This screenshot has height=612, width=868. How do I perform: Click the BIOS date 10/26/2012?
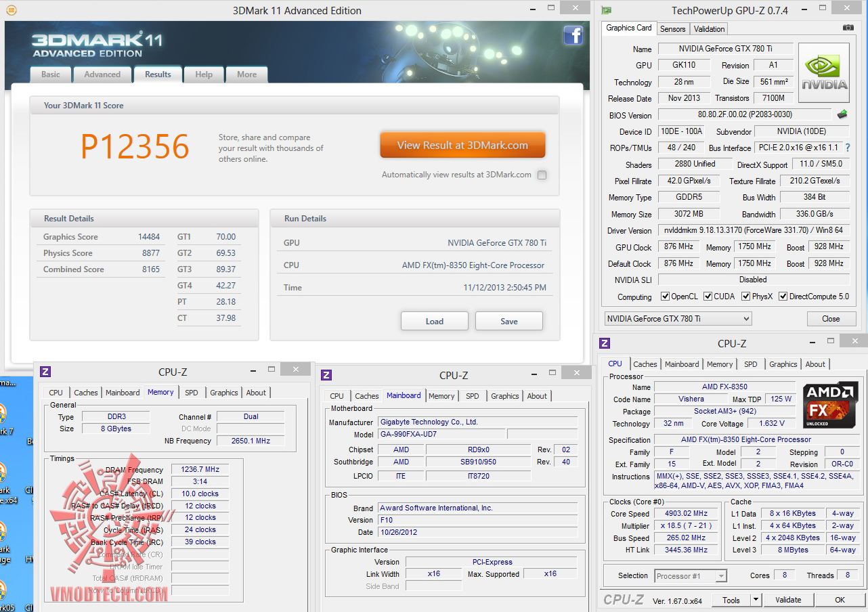477,532
